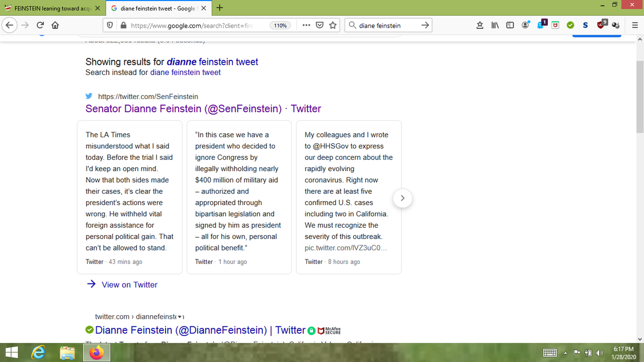Click the twitter.com/SenFeinstein URL text
The image size is (644, 362).
pyautogui.click(x=148, y=97)
